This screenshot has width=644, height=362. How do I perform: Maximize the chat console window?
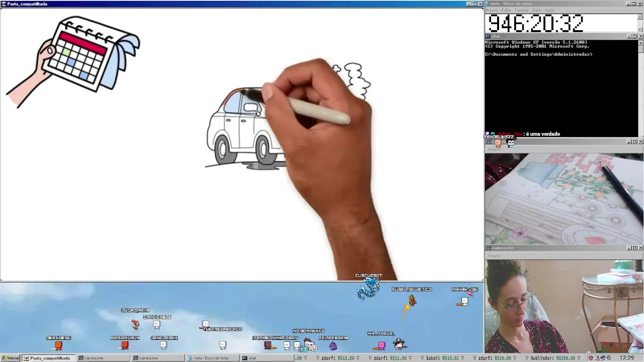(635, 36)
